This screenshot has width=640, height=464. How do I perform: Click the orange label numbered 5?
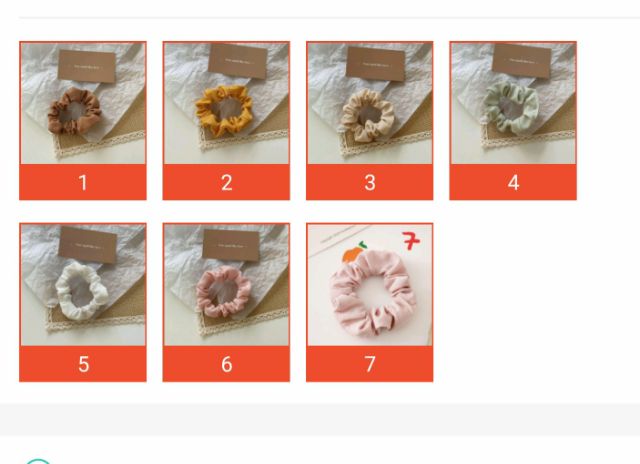(x=83, y=364)
